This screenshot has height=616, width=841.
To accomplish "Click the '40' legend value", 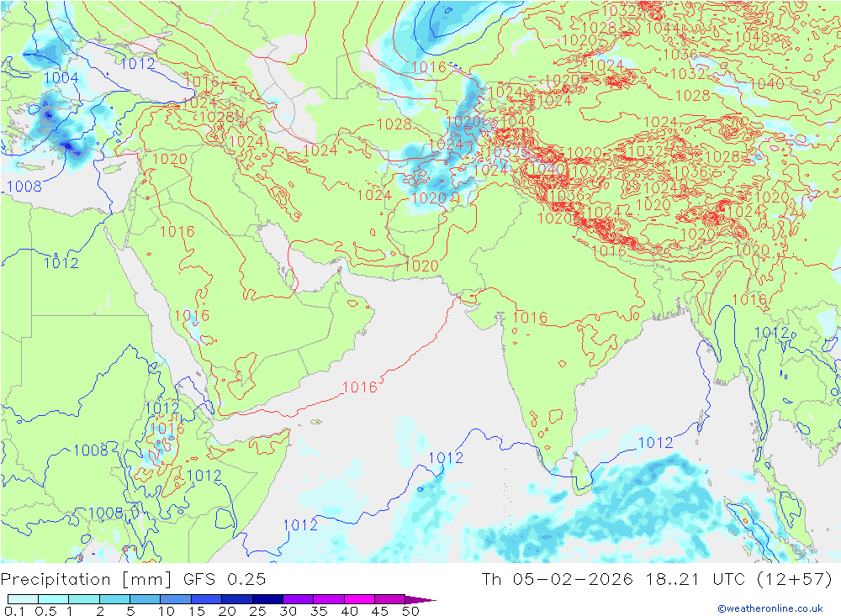I will [x=350, y=611].
